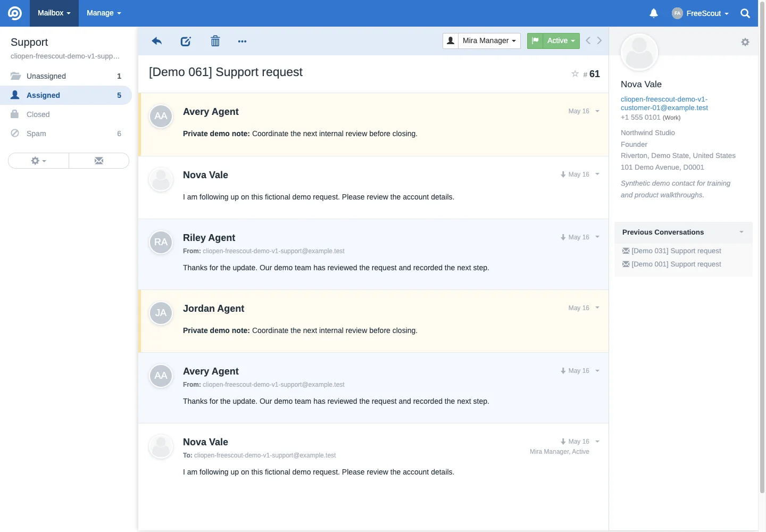766x532 pixels.
Task: Open the Manage menu
Action: tap(104, 13)
